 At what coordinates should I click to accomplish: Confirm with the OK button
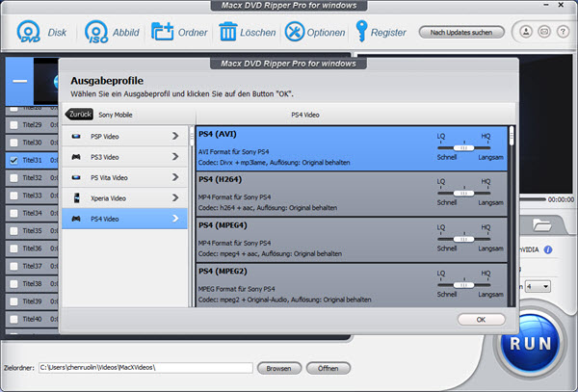[x=481, y=320]
